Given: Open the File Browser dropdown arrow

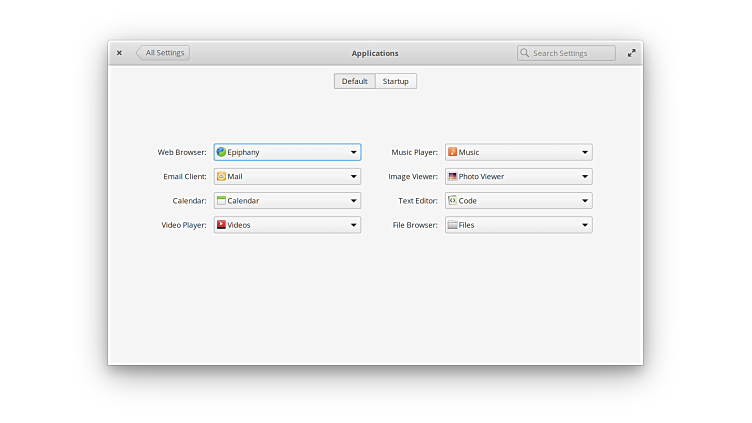Looking at the screenshot, I should coord(585,225).
